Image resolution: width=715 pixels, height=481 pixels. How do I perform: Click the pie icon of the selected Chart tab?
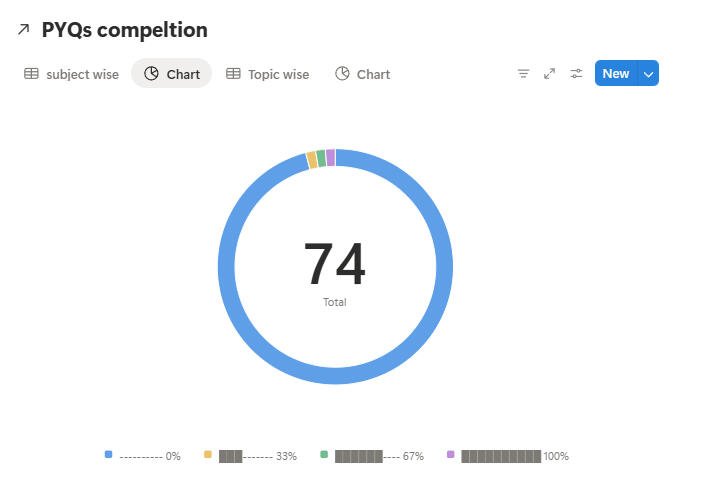152,74
